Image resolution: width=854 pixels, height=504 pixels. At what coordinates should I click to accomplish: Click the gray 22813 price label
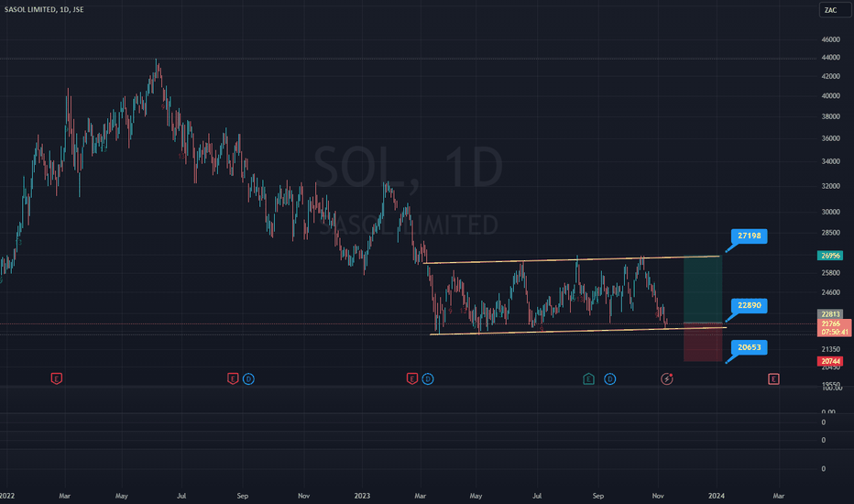click(830, 313)
